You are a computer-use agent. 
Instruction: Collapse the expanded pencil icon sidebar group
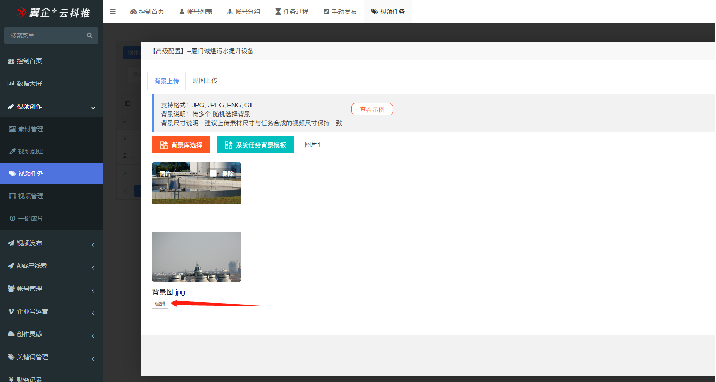(x=51, y=107)
